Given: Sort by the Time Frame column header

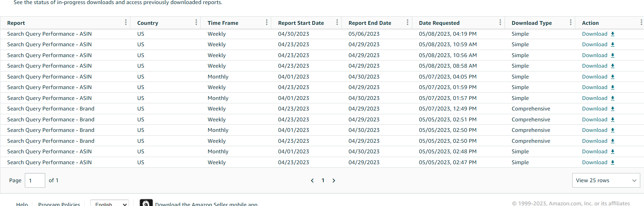Looking at the screenshot, I should (223, 23).
